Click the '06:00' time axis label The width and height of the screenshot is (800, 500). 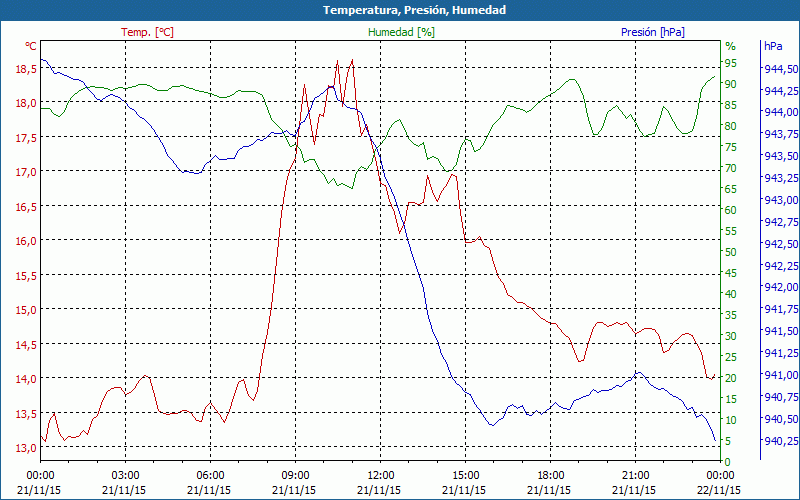click(x=210, y=476)
